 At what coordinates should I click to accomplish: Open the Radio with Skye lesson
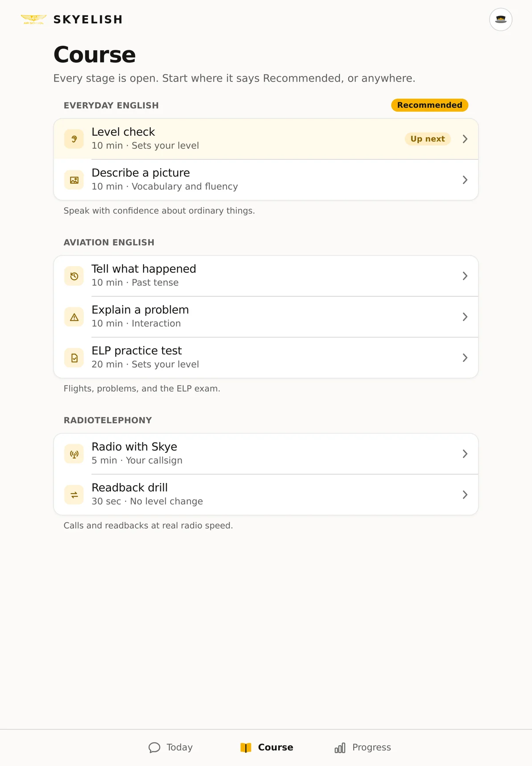point(266,454)
